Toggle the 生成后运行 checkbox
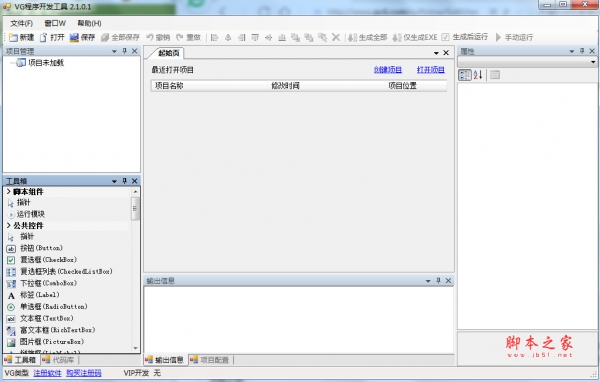The width and height of the screenshot is (600, 382). [445, 37]
